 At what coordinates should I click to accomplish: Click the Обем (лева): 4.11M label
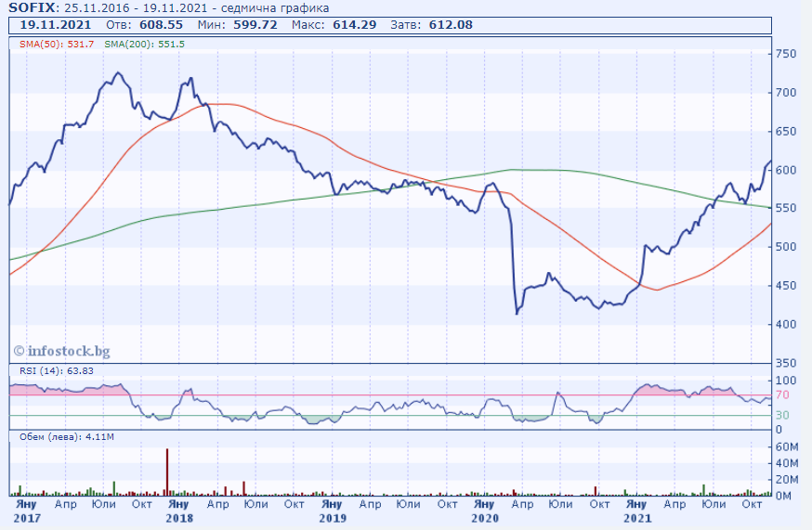click(67, 437)
